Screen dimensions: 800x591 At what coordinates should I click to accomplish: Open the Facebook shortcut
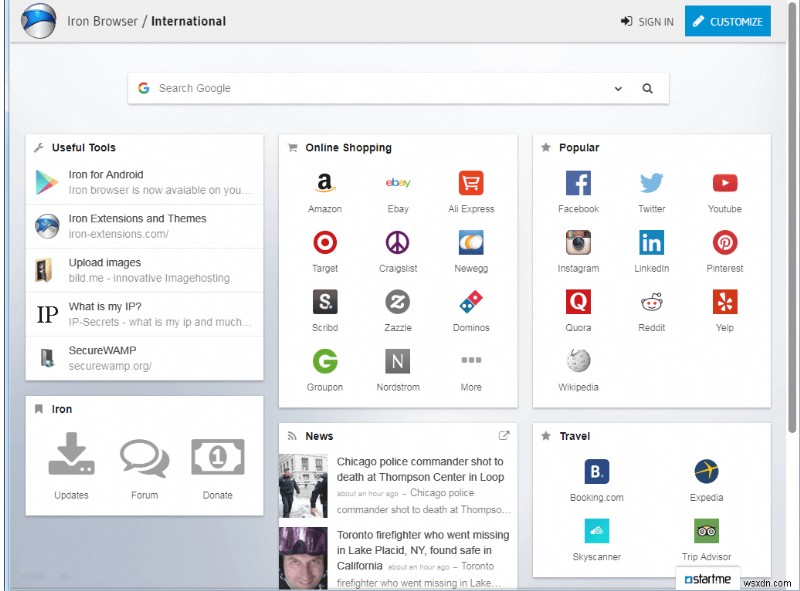click(x=578, y=183)
